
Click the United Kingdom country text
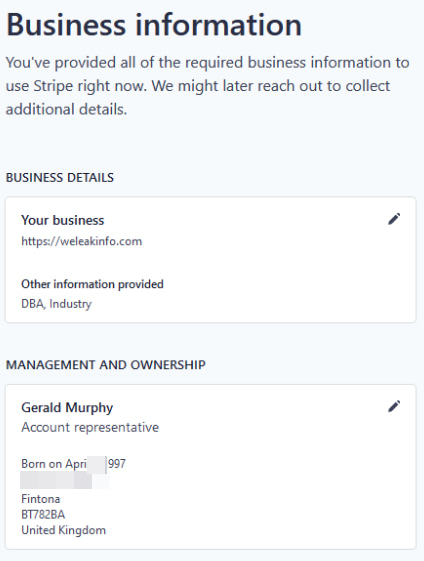(x=63, y=530)
